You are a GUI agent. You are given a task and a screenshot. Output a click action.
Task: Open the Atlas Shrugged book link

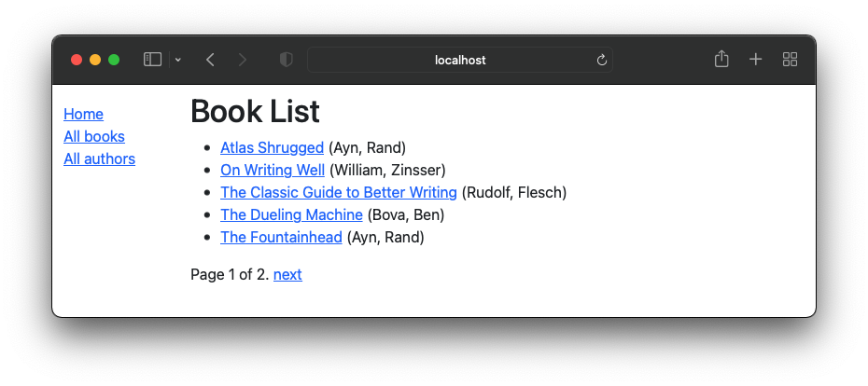[x=272, y=147]
